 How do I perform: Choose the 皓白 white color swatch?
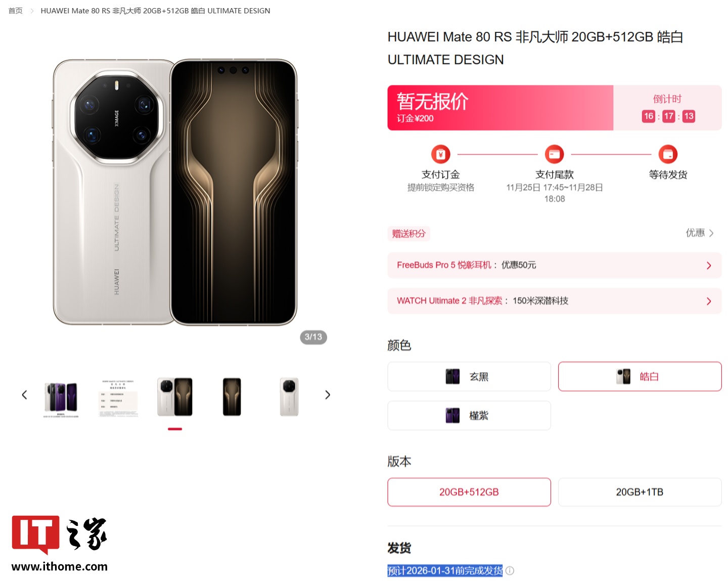pyautogui.click(x=640, y=376)
